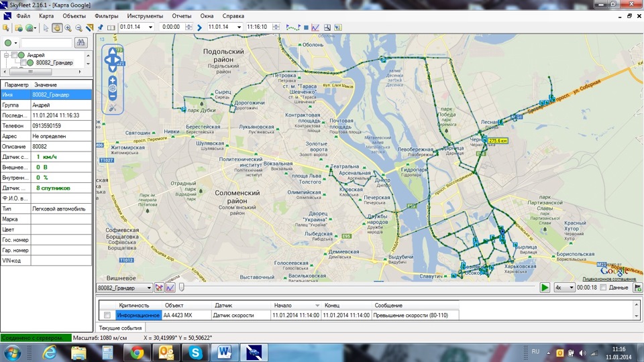The image size is (644, 362).
Task: Activate the hand pan tool
Action: [56, 27]
